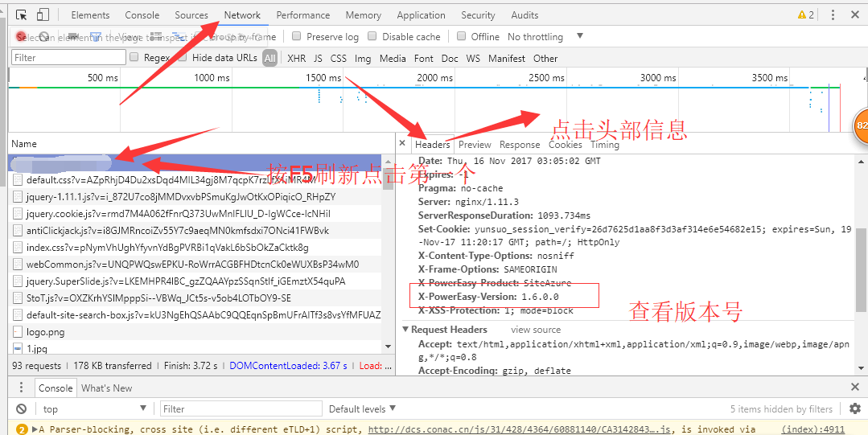The height and width of the screenshot is (435, 868).
Task: Collapse the Request Headers section
Action: 405,330
